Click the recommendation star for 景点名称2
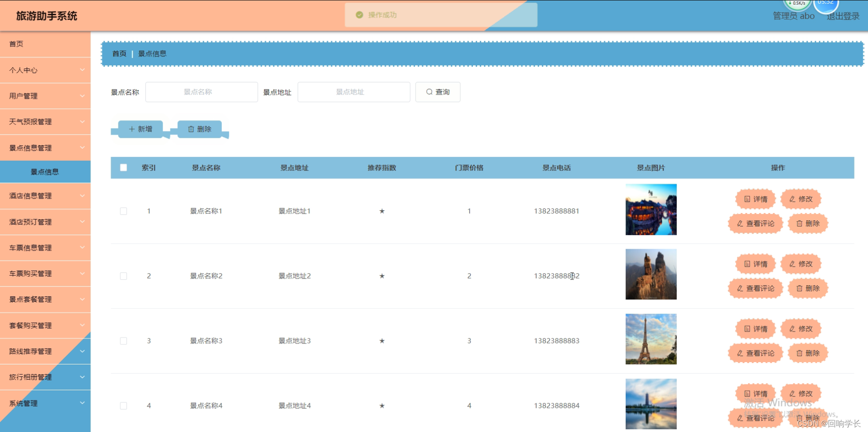Screen dimensions: 868x432 [x=382, y=276]
